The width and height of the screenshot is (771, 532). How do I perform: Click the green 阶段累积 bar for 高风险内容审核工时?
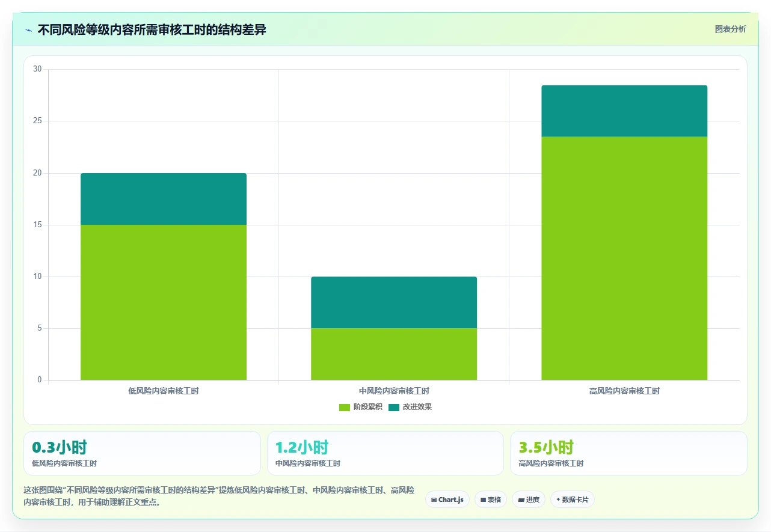click(624, 258)
